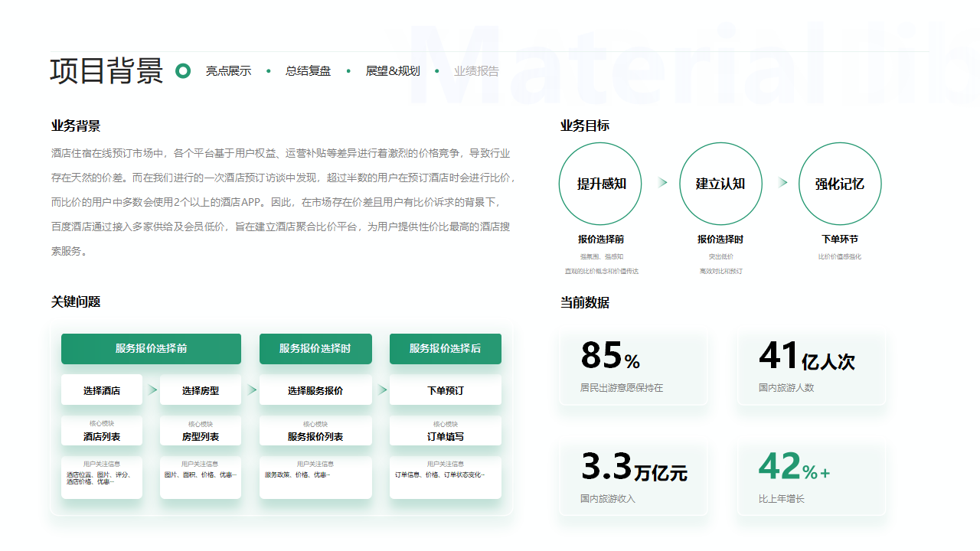The image size is (980, 551).
Task: Click the 建立认知 circle
Action: coord(720,184)
